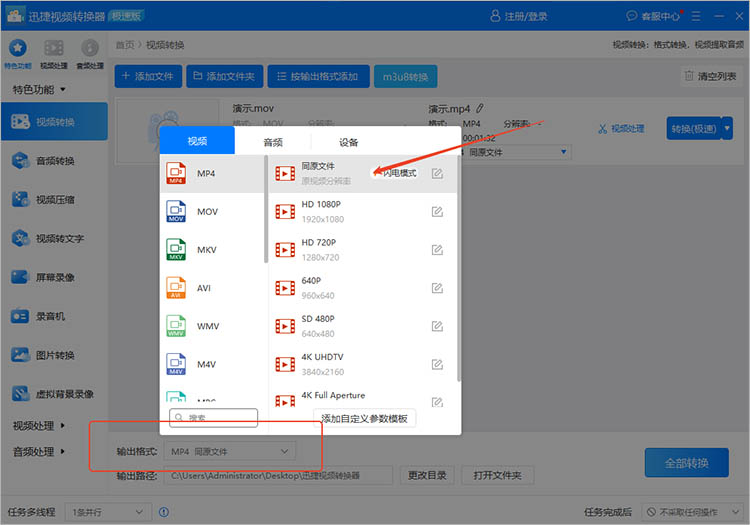The image size is (750, 525).
Task: Select 录音机 in the sidebar
Action: click(55, 316)
